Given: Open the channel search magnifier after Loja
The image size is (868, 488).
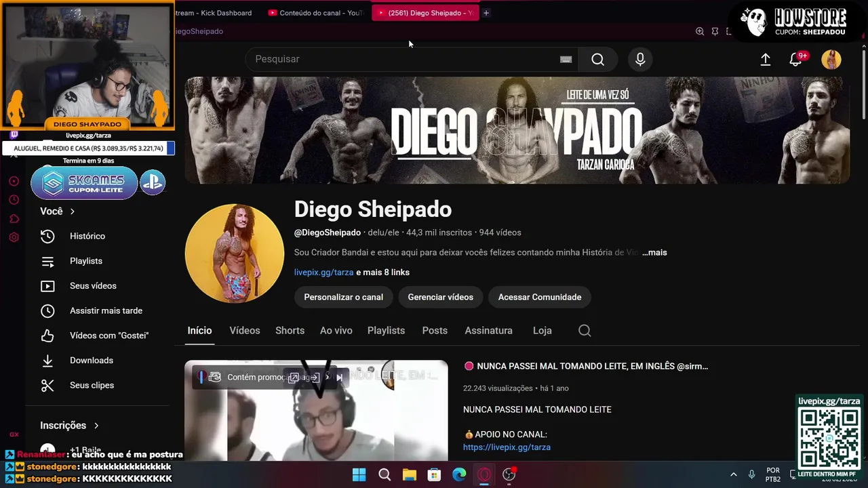Looking at the screenshot, I should (585, 331).
